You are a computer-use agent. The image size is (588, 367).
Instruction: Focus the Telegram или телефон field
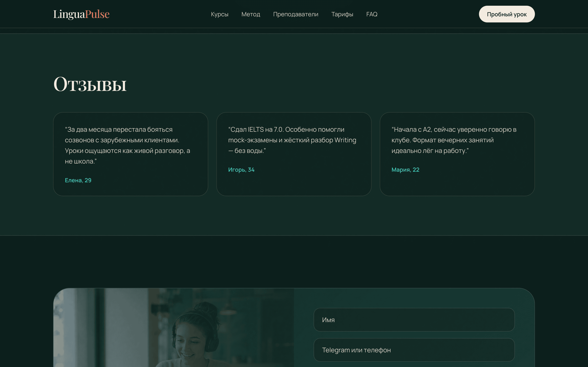point(414,350)
